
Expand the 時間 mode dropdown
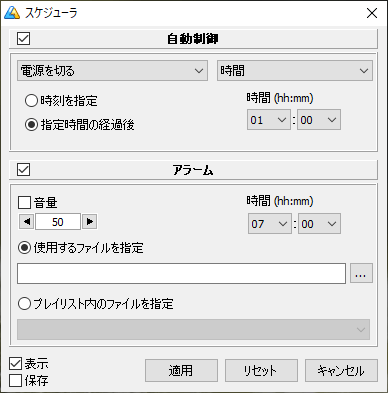pos(295,71)
